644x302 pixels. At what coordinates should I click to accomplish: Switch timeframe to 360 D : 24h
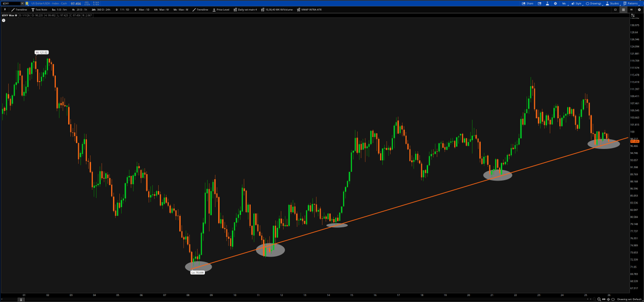click(x=101, y=10)
